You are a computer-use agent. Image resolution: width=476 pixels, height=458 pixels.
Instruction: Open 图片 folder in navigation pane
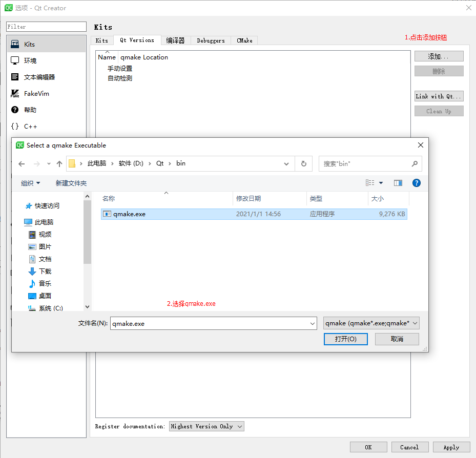click(40, 247)
